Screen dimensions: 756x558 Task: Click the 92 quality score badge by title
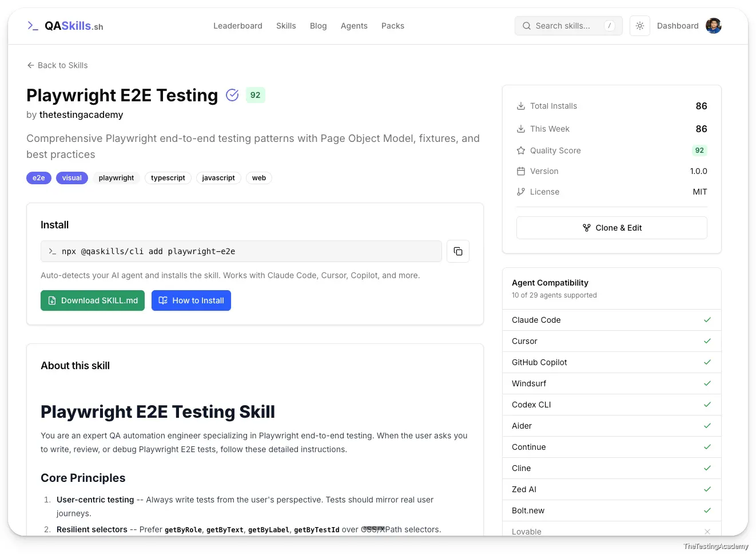pyautogui.click(x=256, y=95)
